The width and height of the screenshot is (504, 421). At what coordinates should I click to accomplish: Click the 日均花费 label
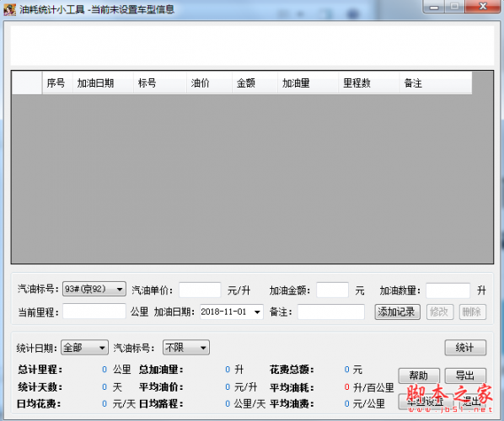coord(39,403)
